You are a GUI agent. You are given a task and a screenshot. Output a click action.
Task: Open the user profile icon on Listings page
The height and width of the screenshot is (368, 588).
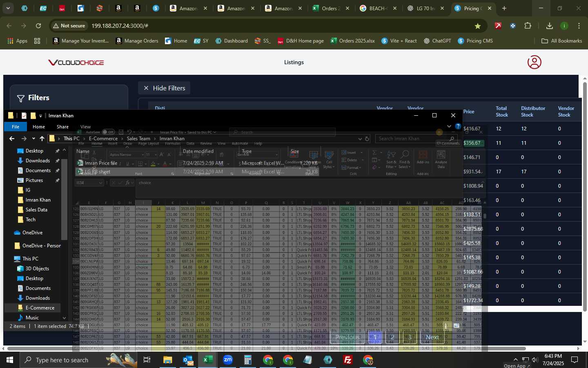[x=534, y=62]
